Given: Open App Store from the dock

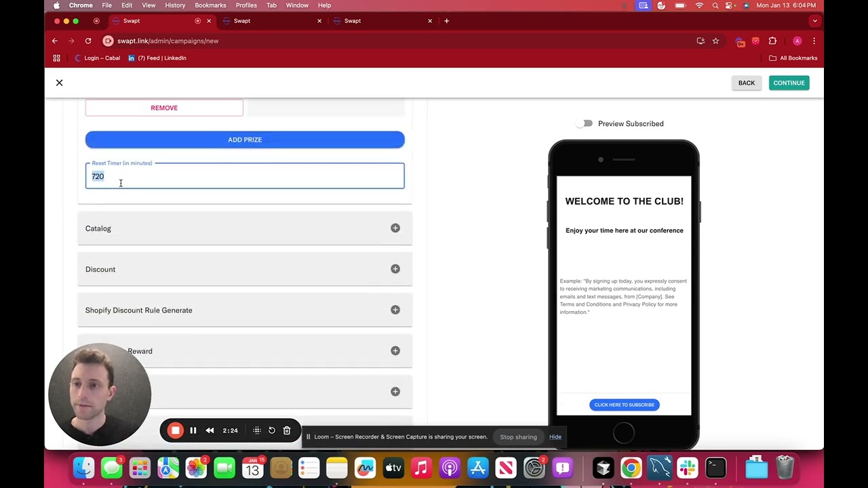Looking at the screenshot, I should [x=477, y=468].
